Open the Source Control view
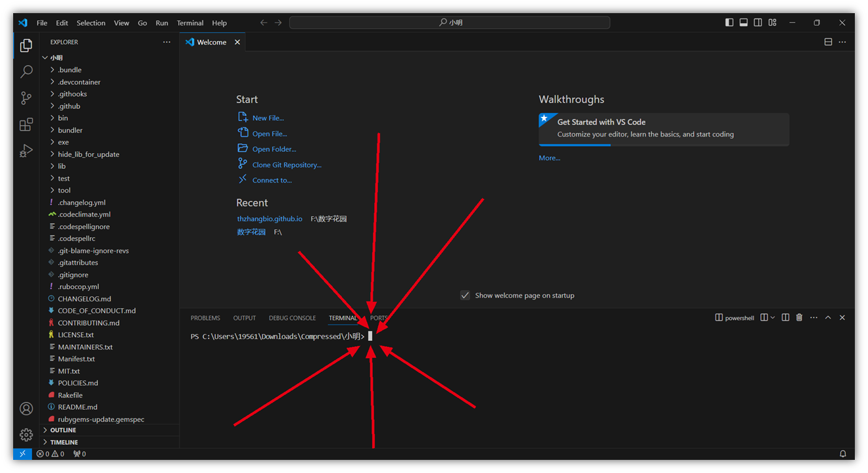This screenshot has height=473, width=868. (x=26, y=98)
